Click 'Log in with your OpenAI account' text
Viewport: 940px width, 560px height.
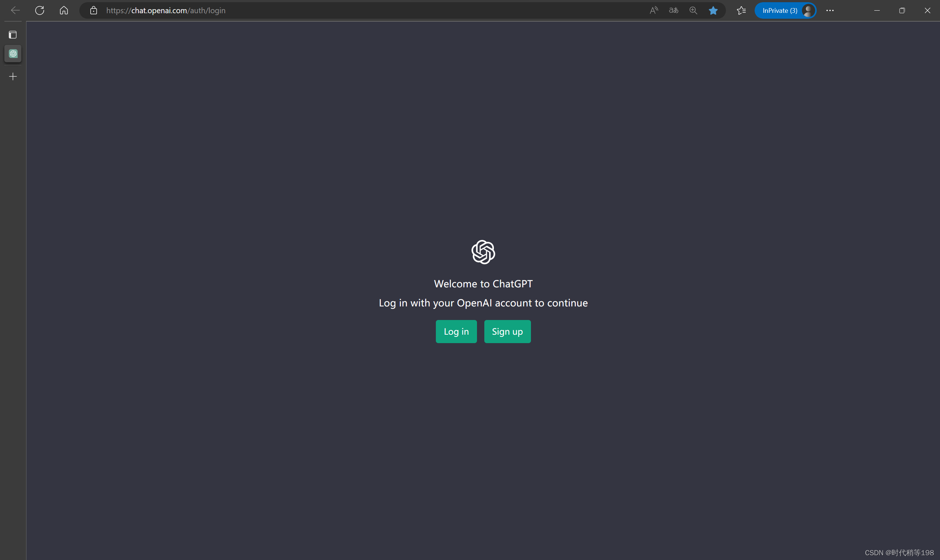(x=483, y=303)
